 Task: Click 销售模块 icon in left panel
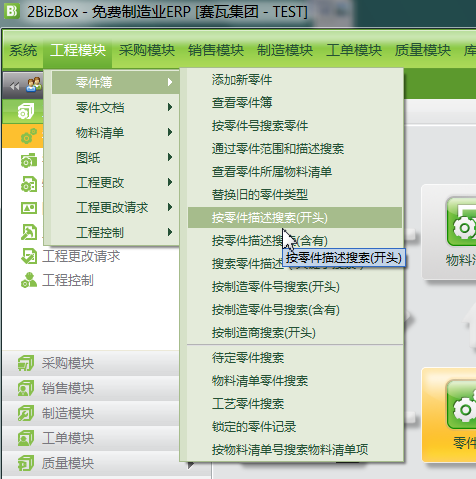(26, 388)
